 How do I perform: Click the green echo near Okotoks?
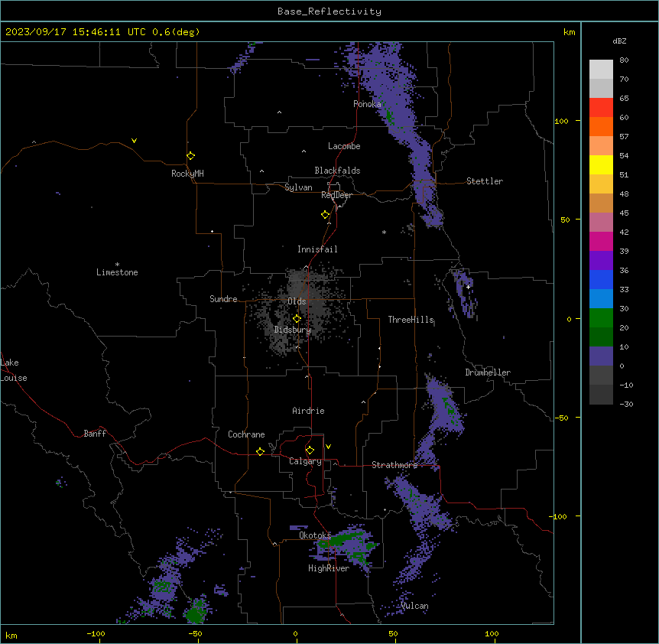point(341,539)
